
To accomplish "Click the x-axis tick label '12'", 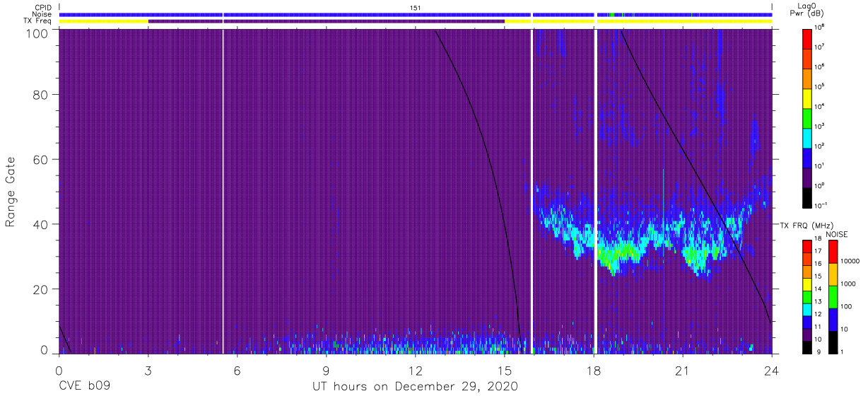I will (416, 370).
